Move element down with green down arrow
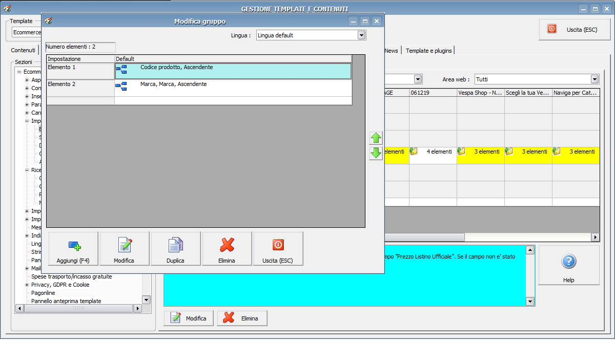The image size is (615, 364). [376, 153]
